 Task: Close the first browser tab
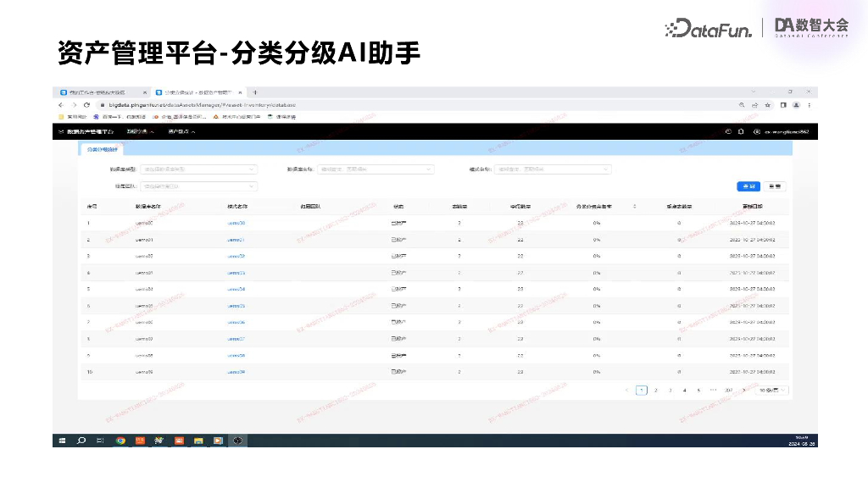(145, 92)
